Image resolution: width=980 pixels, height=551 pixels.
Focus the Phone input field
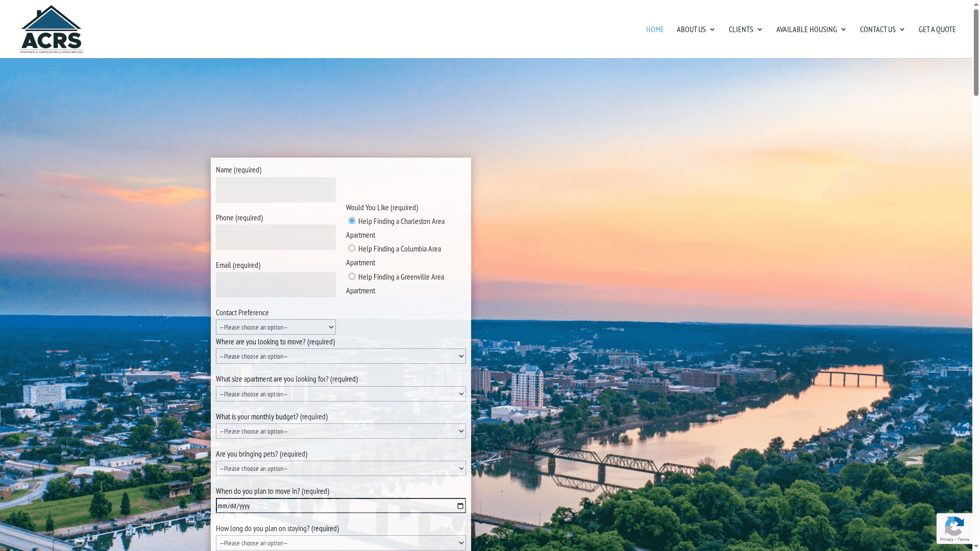[276, 237]
